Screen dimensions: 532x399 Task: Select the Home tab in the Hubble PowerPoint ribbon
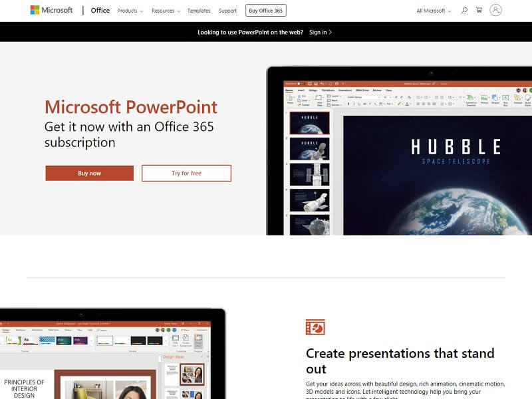point(289,90)
